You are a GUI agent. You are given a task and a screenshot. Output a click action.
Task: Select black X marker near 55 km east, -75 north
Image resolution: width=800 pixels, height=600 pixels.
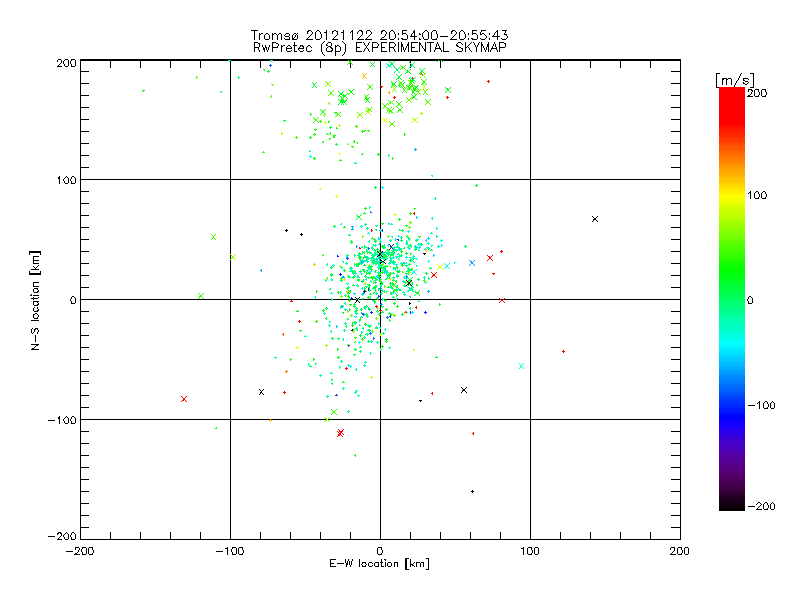point(464,390)
